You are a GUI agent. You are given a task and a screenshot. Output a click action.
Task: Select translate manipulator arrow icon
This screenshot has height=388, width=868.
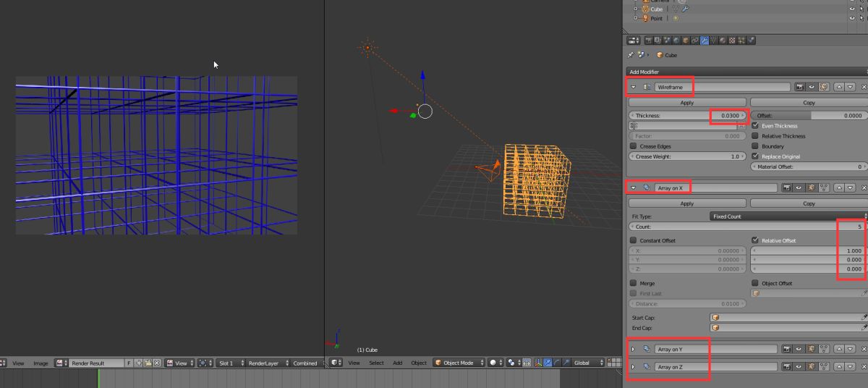click(548, 363)
